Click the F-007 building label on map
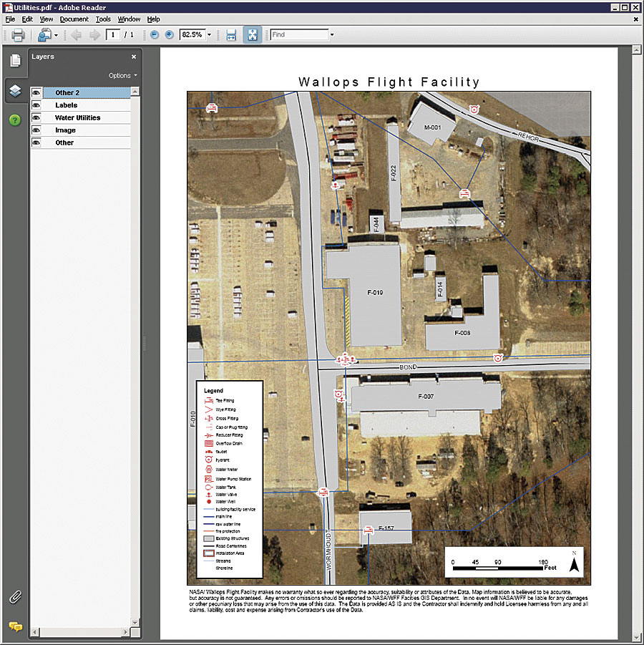The width and height of the screenshot is (644, 645). click(426, 397)
